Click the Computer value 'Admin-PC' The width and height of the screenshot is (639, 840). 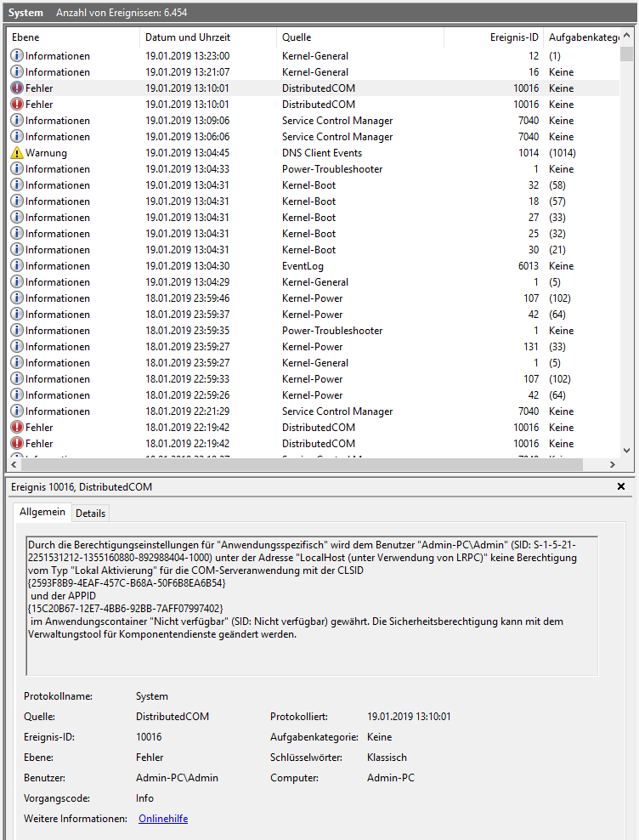coord(391,778)
